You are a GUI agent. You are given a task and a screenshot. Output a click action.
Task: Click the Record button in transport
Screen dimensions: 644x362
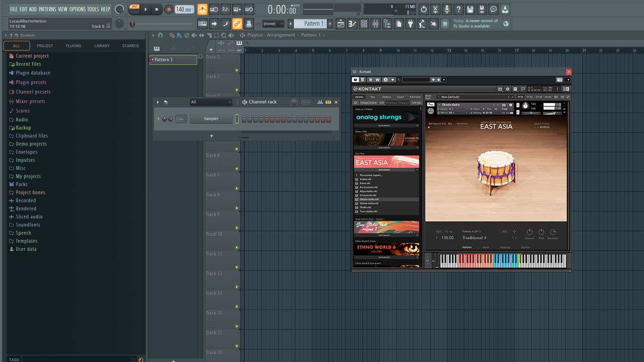[168, 9]
